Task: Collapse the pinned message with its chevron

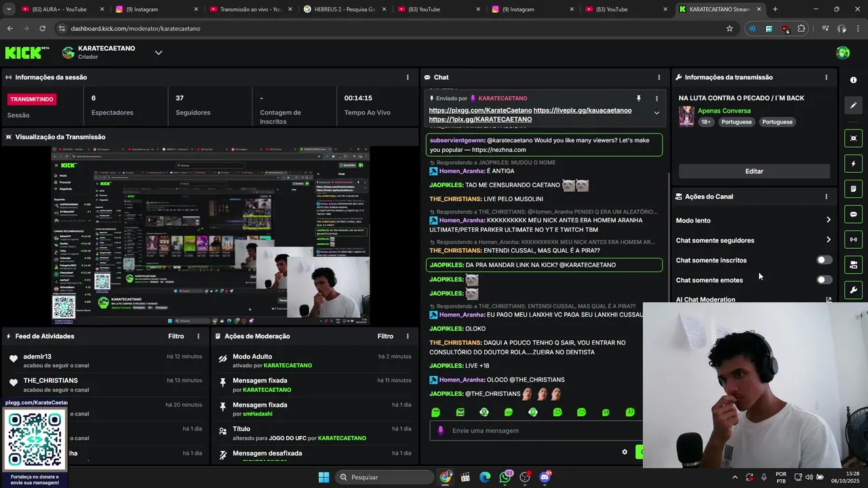Action: pos(656,113)
